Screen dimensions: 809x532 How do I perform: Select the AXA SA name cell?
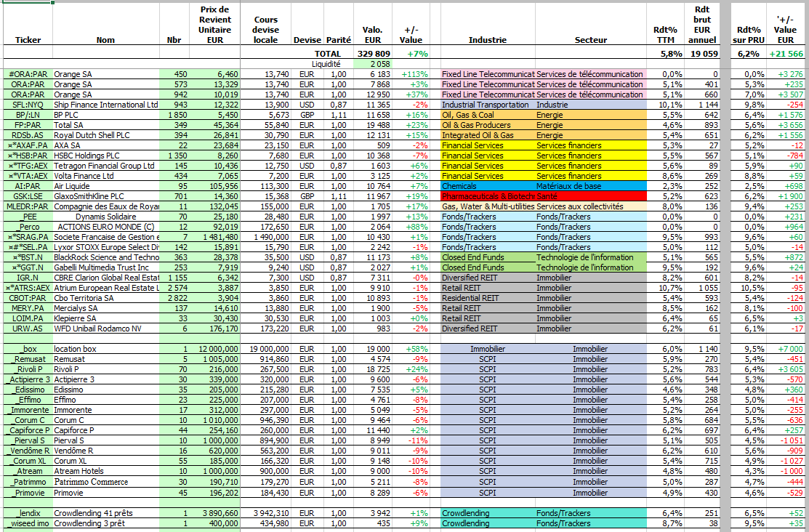click(106, 145)
